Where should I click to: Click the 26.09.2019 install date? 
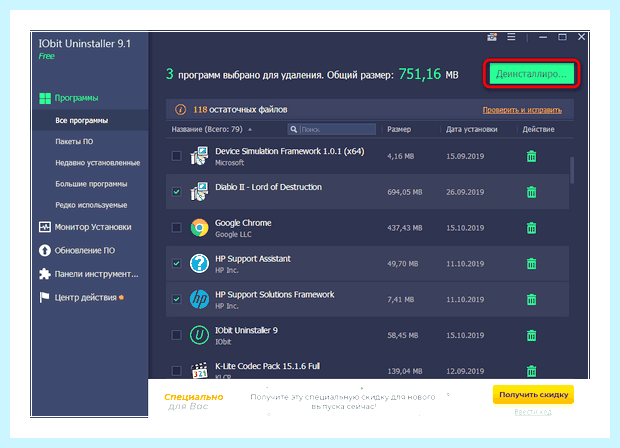(x=465, y=192)
